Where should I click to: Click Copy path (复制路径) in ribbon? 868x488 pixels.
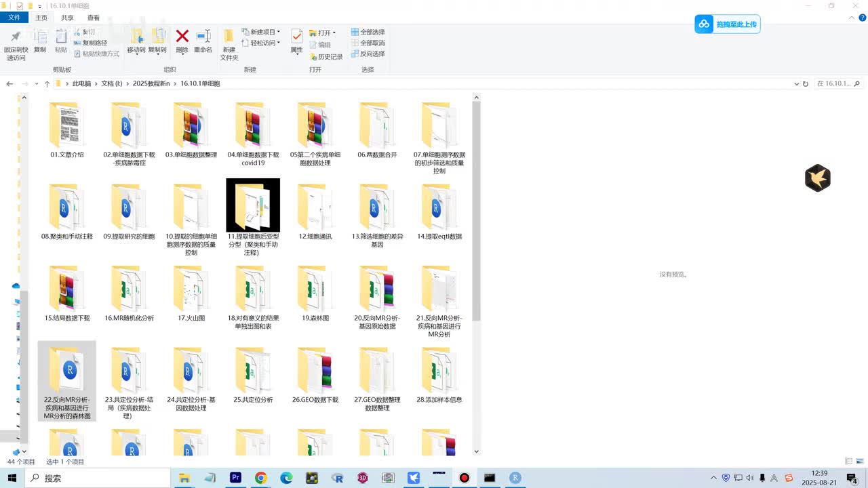click(x=91, y=43)
